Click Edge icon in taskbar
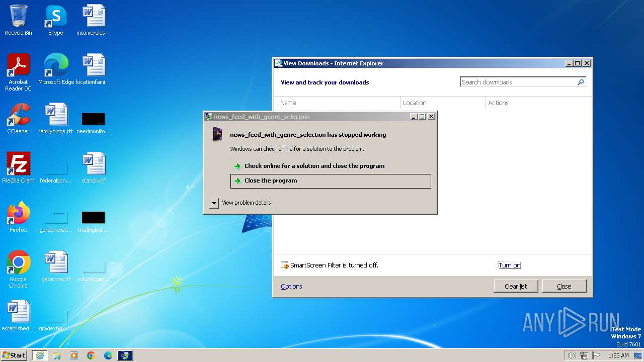Image resolution: width=644 pixels, height=362 pixels. pos(108,355)
